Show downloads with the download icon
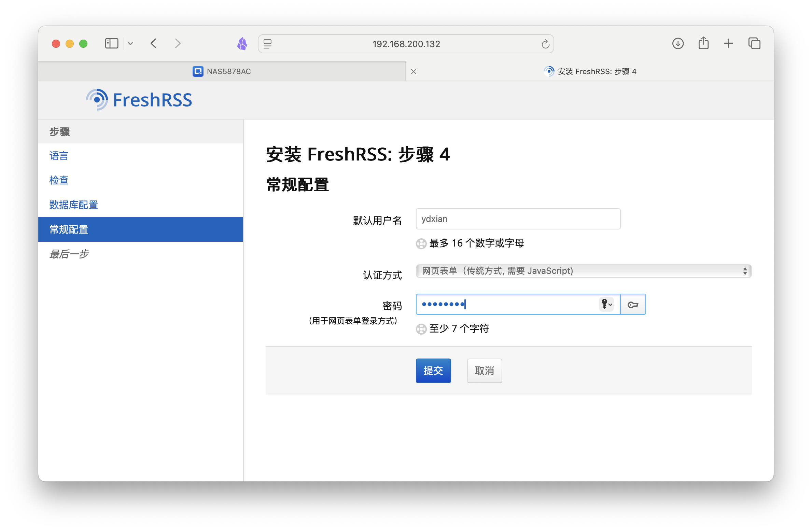 pyautogui.click(x=678, y=43)
